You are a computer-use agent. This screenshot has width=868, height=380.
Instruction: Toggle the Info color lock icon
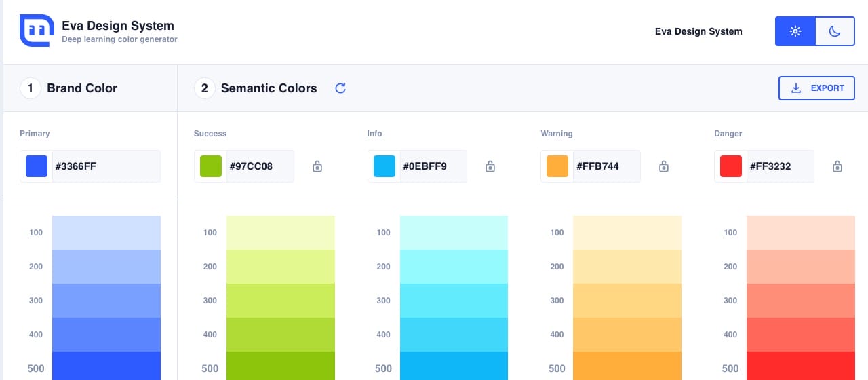pyautogui.click(x=490, y=166)
